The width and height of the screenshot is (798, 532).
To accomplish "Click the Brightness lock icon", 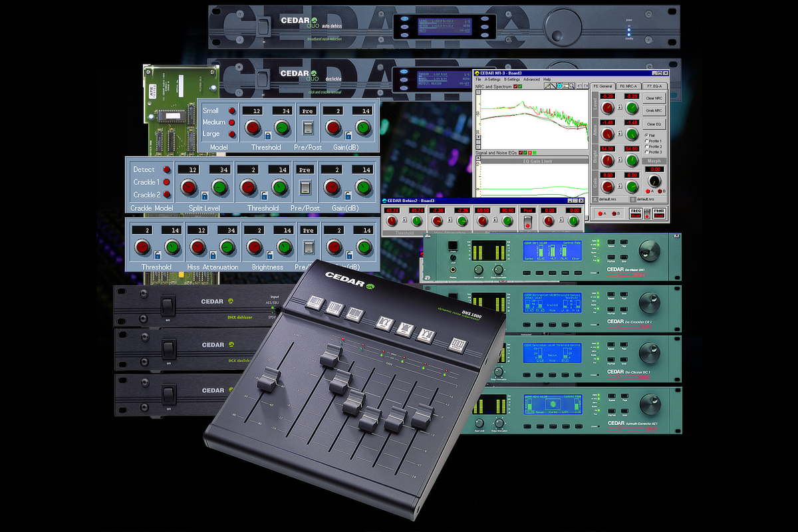I will coord(268,255).
